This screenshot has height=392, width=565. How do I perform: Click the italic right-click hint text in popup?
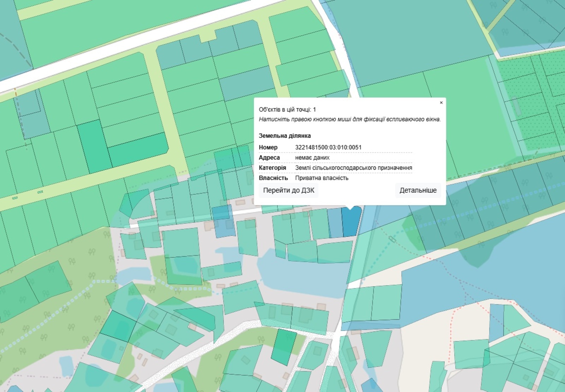[x=350, y=119]
